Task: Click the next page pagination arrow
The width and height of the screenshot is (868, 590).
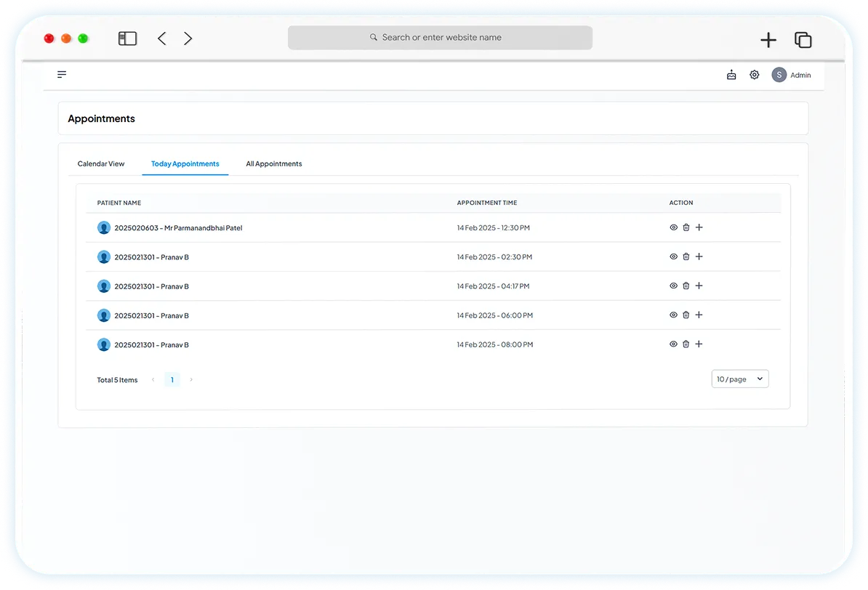Action: point(191,380)
